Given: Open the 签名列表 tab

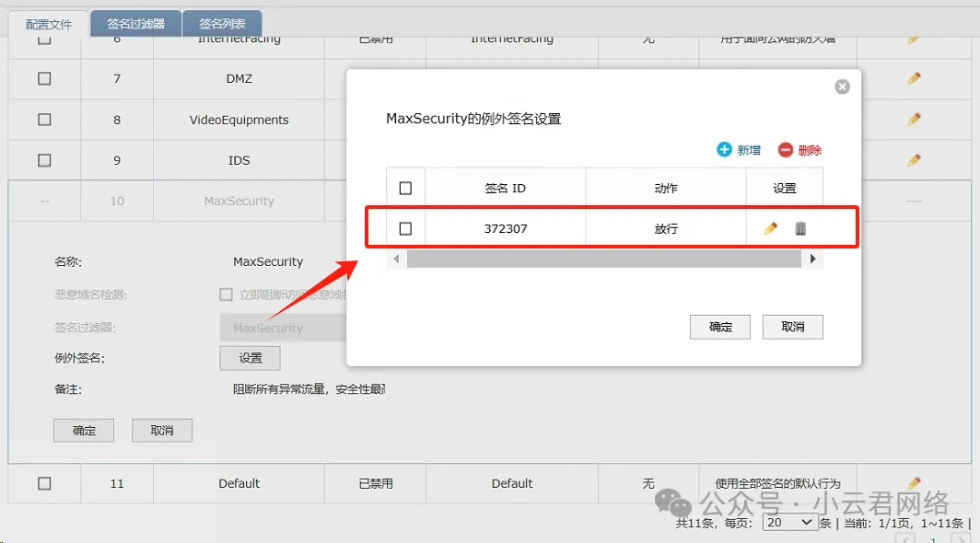Looking at the screenshot, I should (222, 24).
